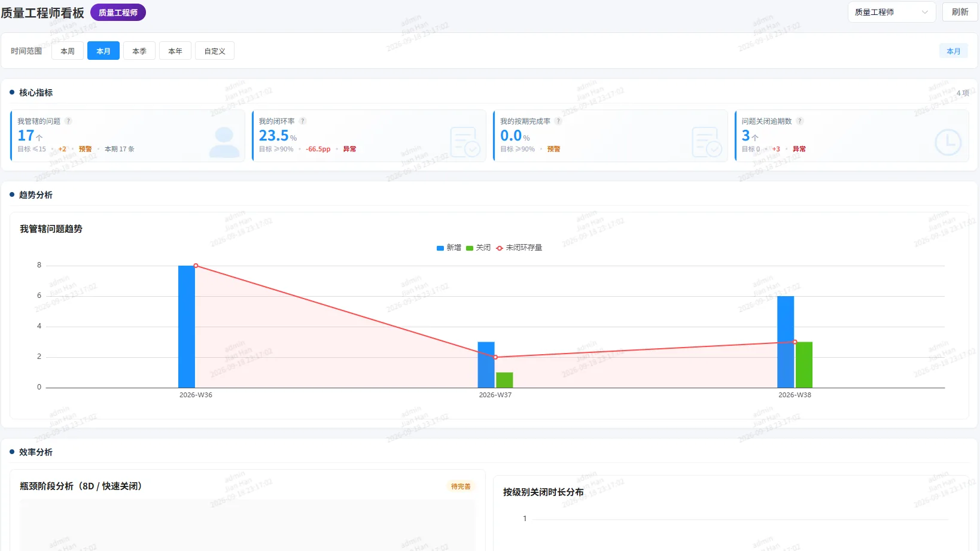Click the 异常 status in 问题关闭逾期数 card
Viewport: 980px width, 551px height.
click(x=799, y=149)
